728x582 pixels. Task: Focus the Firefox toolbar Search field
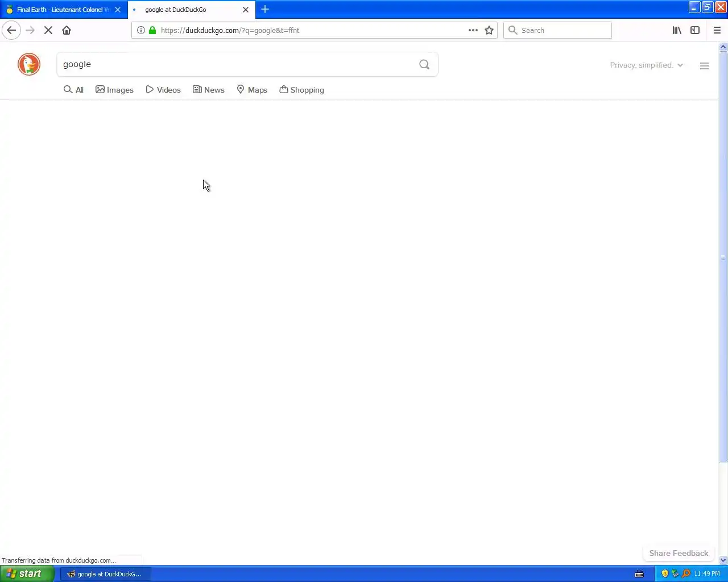coord(557,30)
